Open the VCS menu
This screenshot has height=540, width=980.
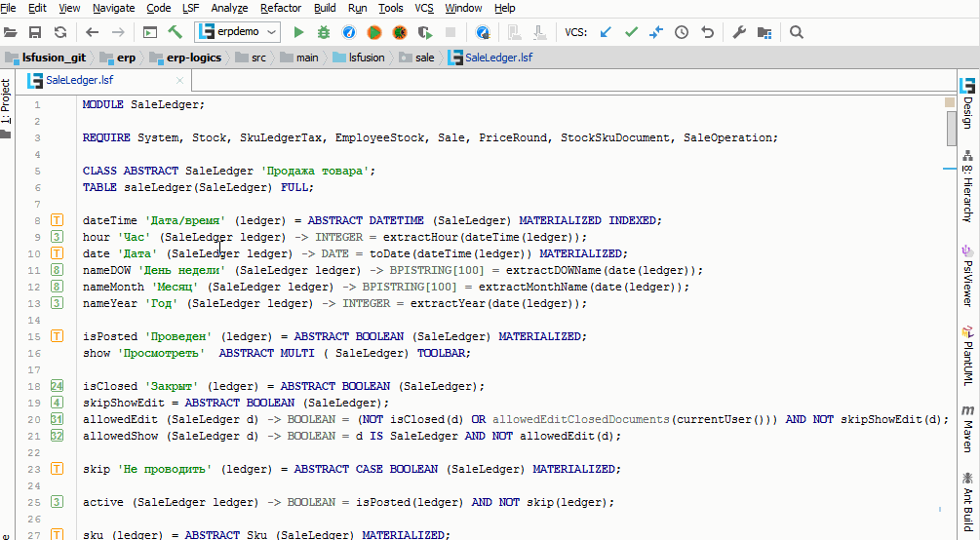click(x=424, y=8)
